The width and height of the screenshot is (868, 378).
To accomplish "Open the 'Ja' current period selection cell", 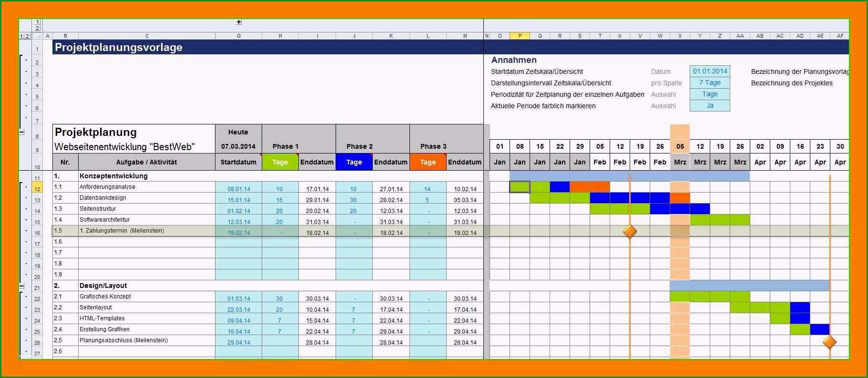I will [x=710, y=106].
